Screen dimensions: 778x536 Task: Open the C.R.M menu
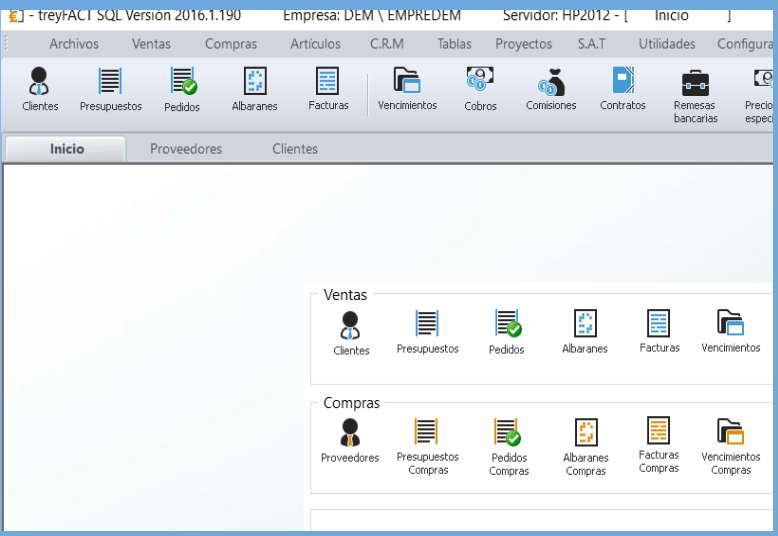pyautogui.click(x=387, y=44)
